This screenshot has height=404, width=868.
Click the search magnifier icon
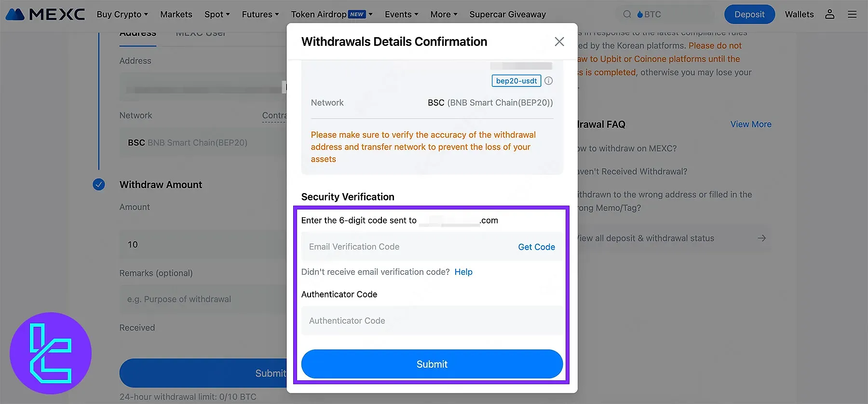627,14
